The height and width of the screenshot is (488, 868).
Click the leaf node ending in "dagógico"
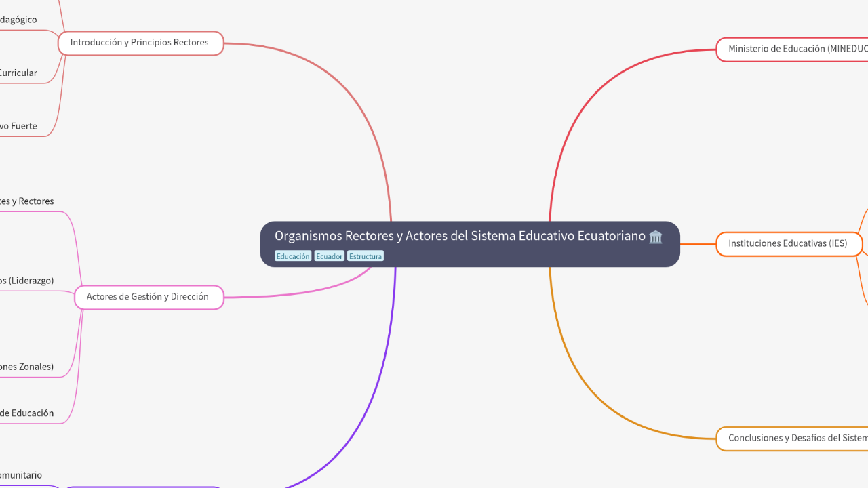pos(19,20)
